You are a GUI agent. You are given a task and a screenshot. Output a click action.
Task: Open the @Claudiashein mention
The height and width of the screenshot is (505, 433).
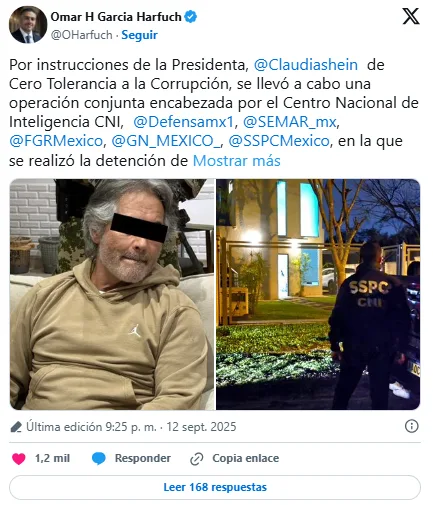(306, 65)
